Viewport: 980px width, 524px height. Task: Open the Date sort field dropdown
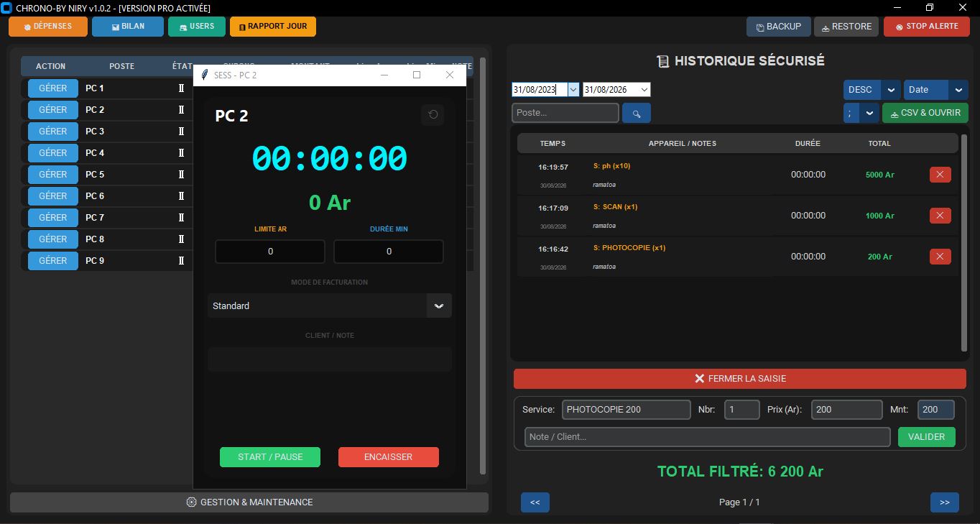click(958, 90)
